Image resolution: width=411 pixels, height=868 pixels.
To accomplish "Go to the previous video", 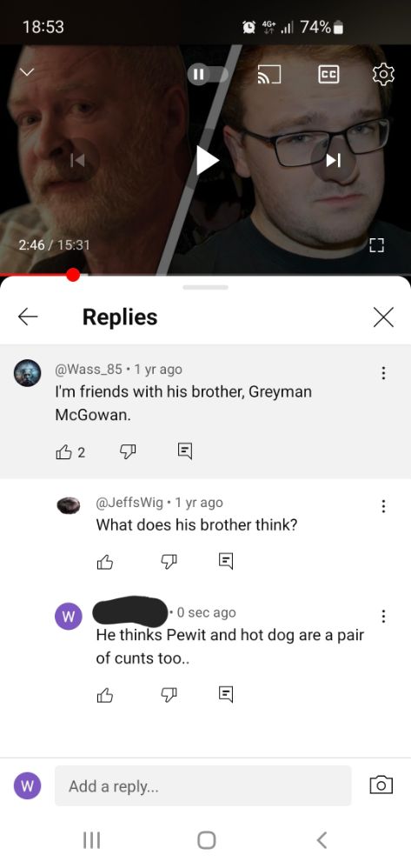I will 77,161.
